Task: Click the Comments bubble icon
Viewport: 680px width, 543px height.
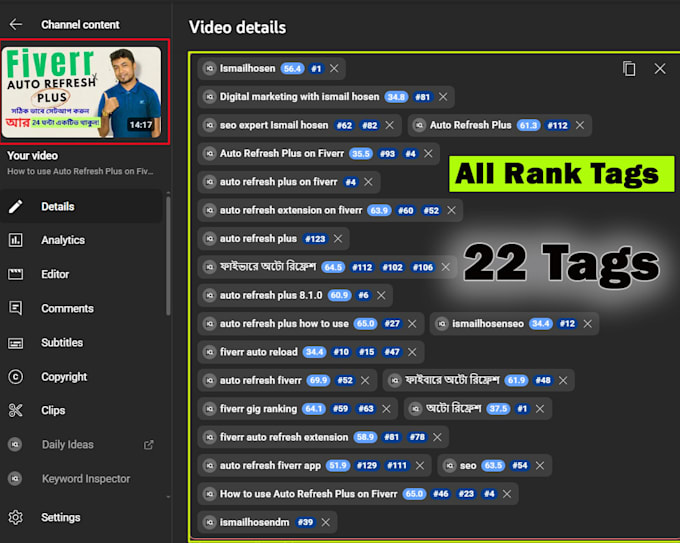Action: click(x=16, y=308)
